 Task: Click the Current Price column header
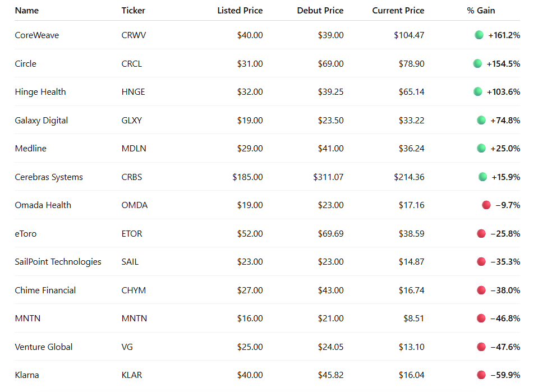(398, 11)
